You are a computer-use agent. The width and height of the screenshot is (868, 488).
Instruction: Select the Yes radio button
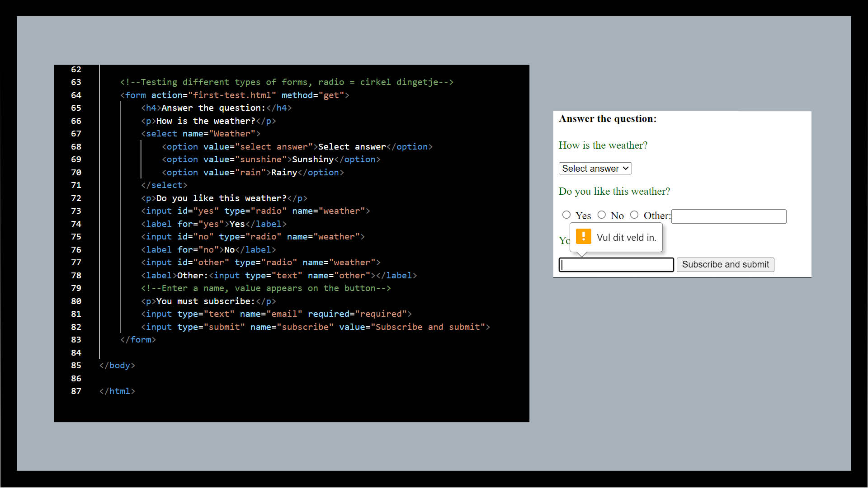(567, 215)
